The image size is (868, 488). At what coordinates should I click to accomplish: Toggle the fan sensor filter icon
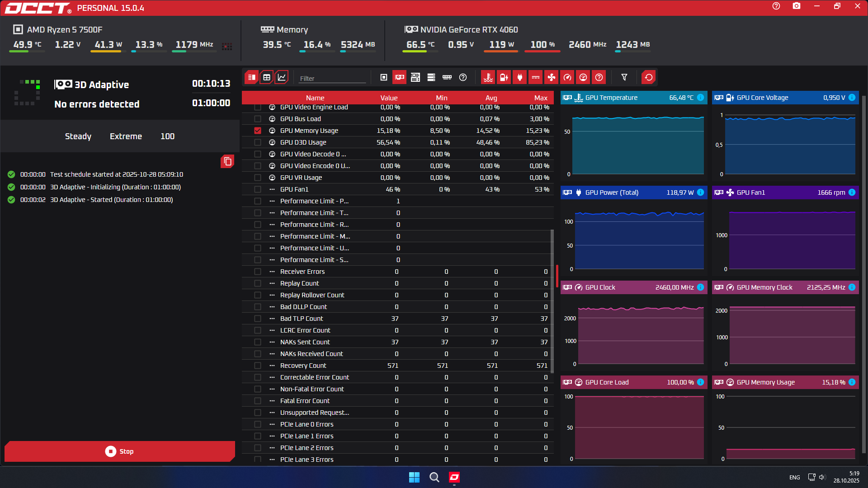(552, 77)
